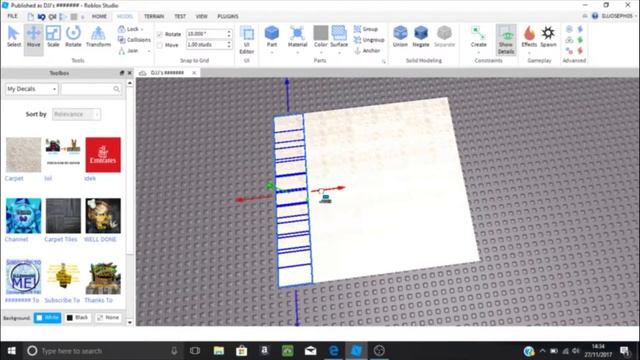The width and height of the screenshot is (640, 360).
Task: Open the UI Editor
Action: click(x=247, y=40)
